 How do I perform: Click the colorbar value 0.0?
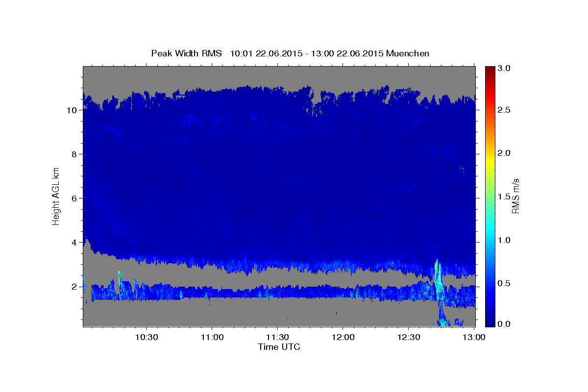point(505,324)
